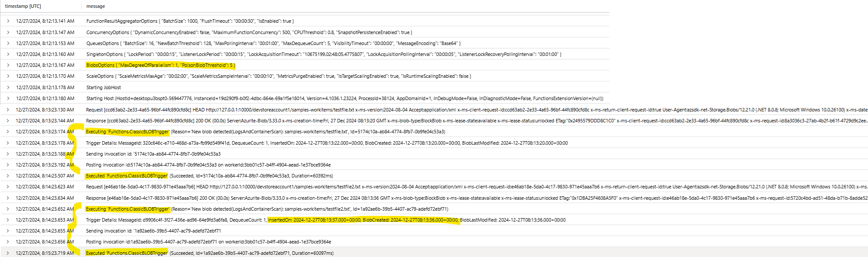Expand the ScaleOptions log entry

point(8,76)
